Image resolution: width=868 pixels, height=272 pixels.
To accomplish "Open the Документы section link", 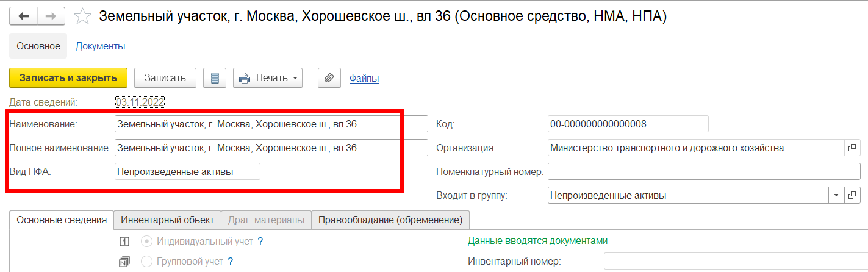I will 101,46.
